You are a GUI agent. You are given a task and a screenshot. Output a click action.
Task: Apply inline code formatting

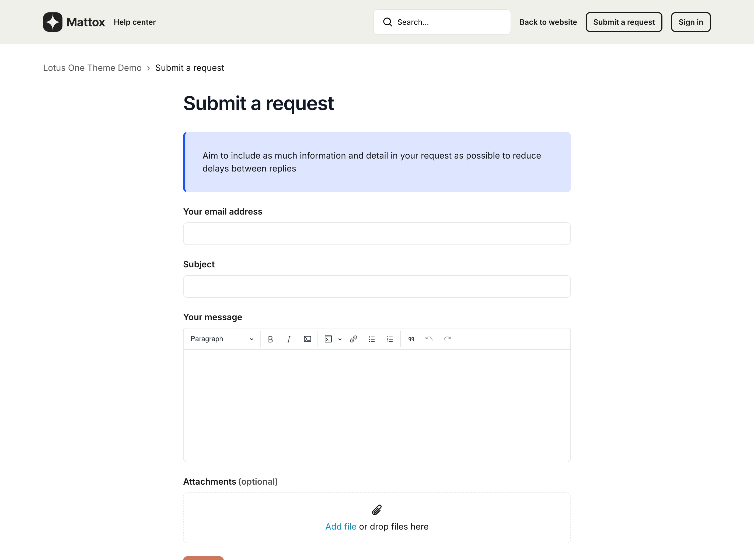tap(308, 339)
